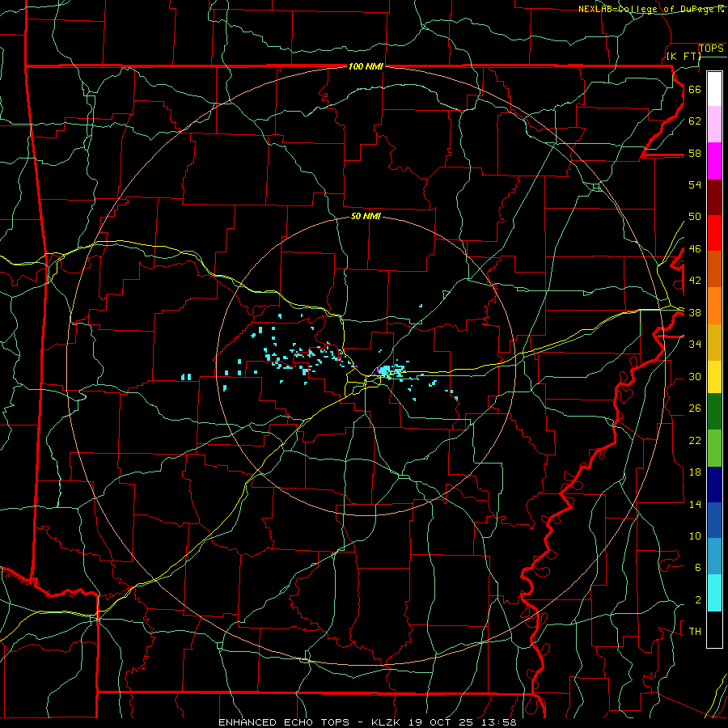
Task: Click the 22 label on the scale
Action: (x=695, y=441)
